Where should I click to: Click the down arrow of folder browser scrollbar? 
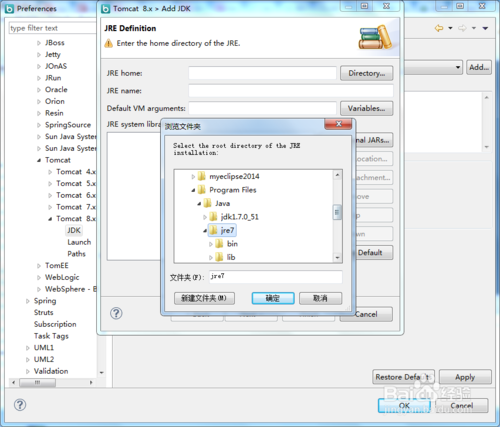click(x=337, y=258)
